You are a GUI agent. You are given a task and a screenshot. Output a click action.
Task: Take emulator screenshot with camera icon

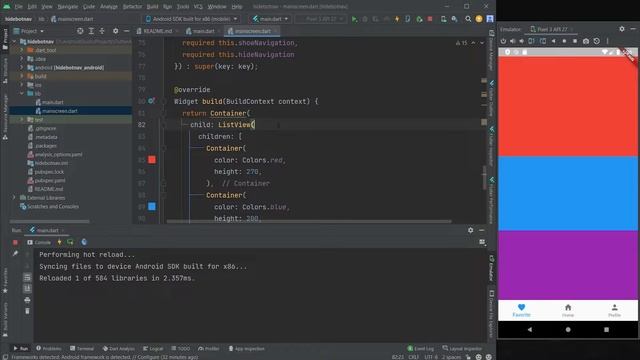(x=586, y=41)
